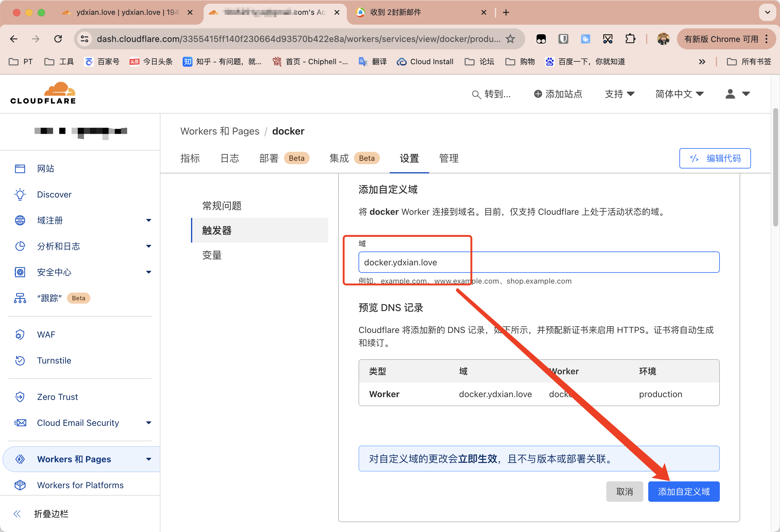Open the 简体中文 language dropdown
780x532 pixels.
pos(679,94)
